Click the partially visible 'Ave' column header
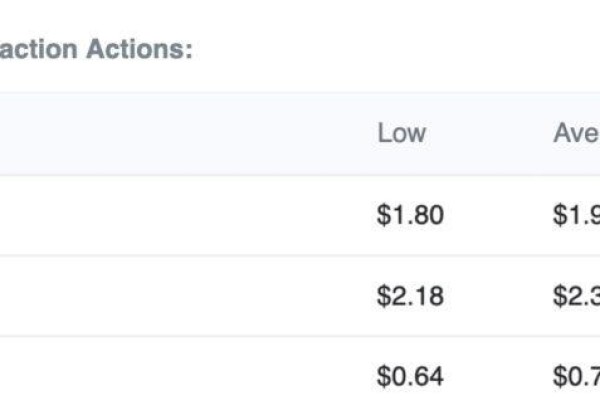 click(575, 133)
